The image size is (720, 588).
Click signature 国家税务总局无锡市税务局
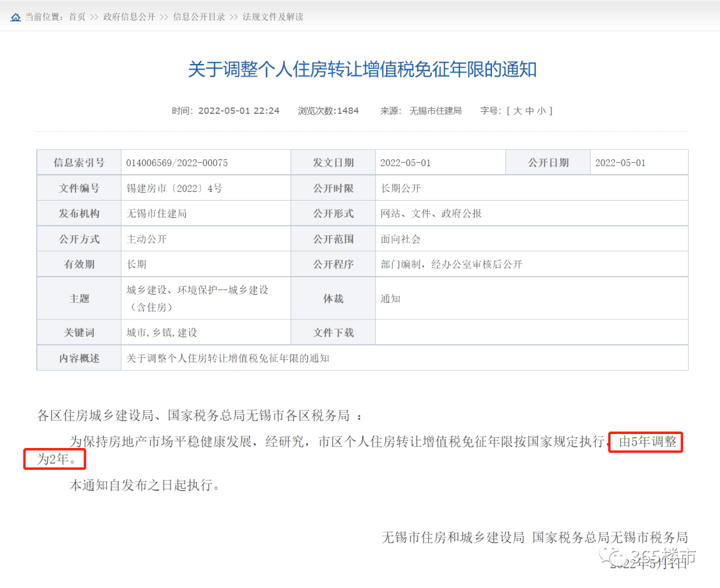610,537
